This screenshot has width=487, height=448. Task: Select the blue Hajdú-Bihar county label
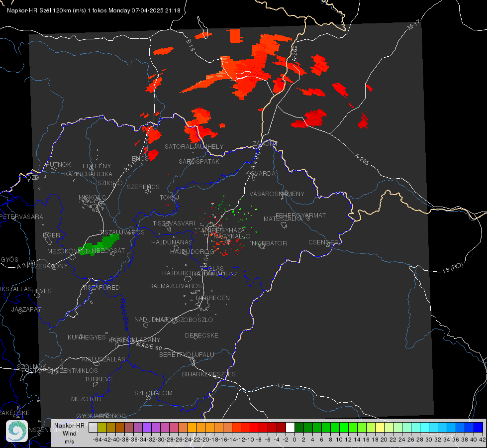click(124, 315)
